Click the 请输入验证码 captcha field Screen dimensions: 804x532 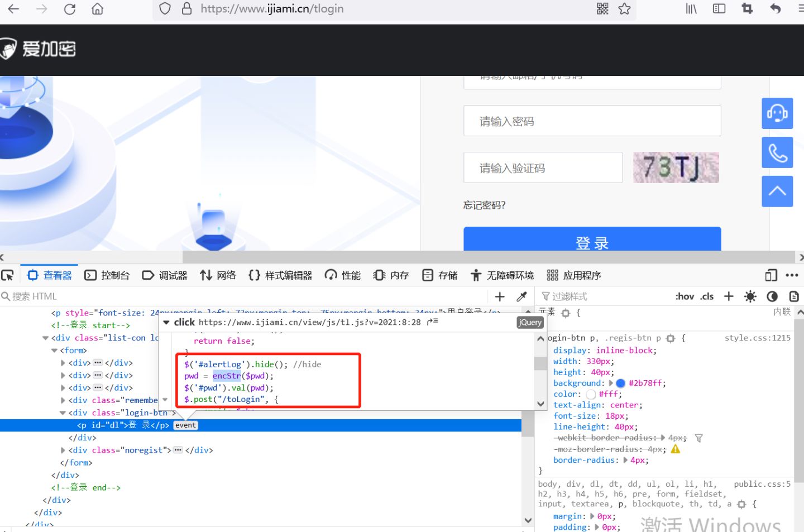543,167
